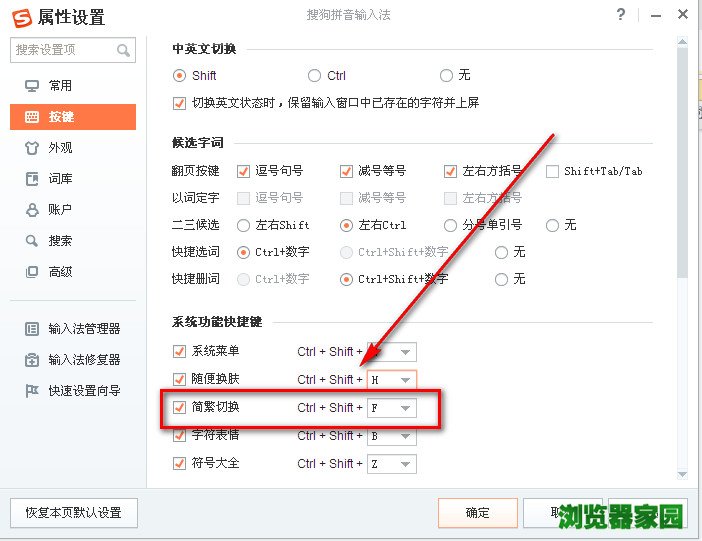Click the icon beside 高级 in sidebar

[x=31, y=272]
